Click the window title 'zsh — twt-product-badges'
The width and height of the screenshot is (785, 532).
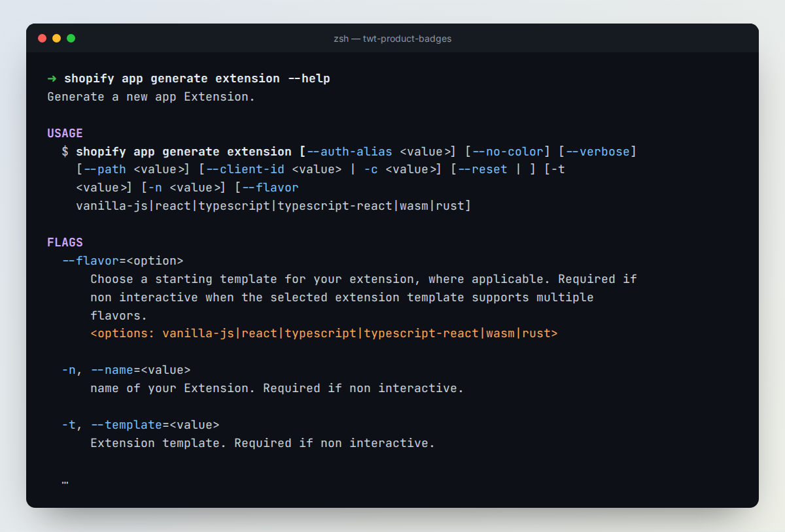pos(392,39)
